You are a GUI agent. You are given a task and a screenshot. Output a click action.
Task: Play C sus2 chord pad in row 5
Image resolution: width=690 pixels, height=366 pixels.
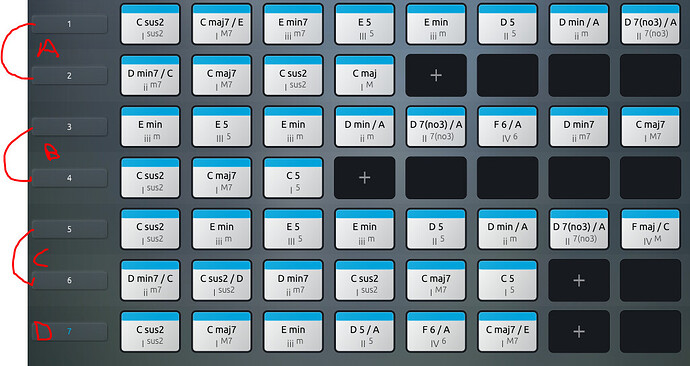[x=150, y=229]
